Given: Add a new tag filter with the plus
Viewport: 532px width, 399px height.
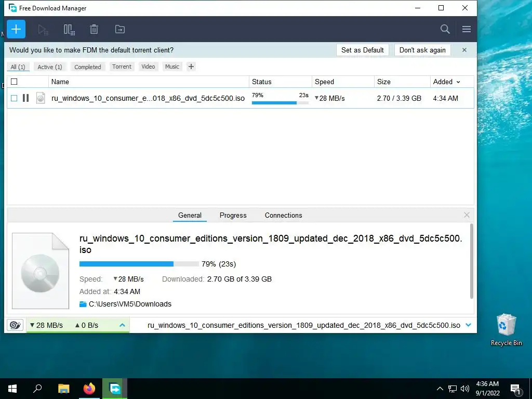Looking at the screenshot, I should click(x=191, y=66).
